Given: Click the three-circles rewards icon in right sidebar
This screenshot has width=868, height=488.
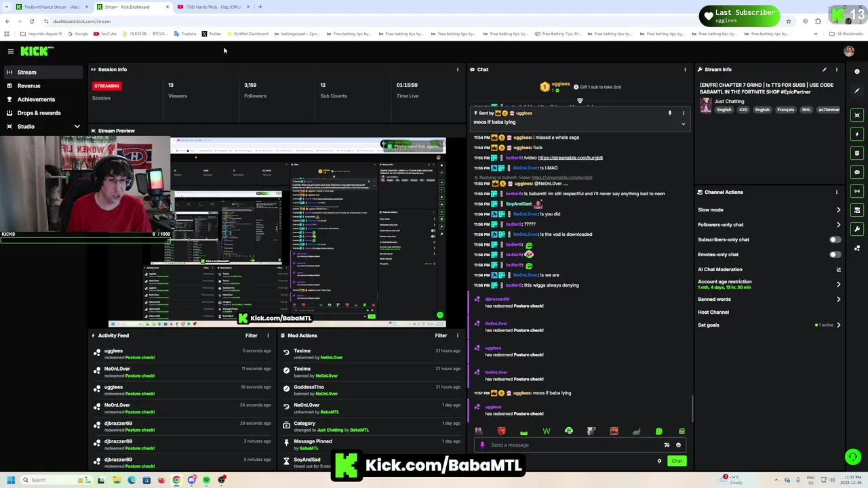Looking at the screenshot, I should point(857,248).
